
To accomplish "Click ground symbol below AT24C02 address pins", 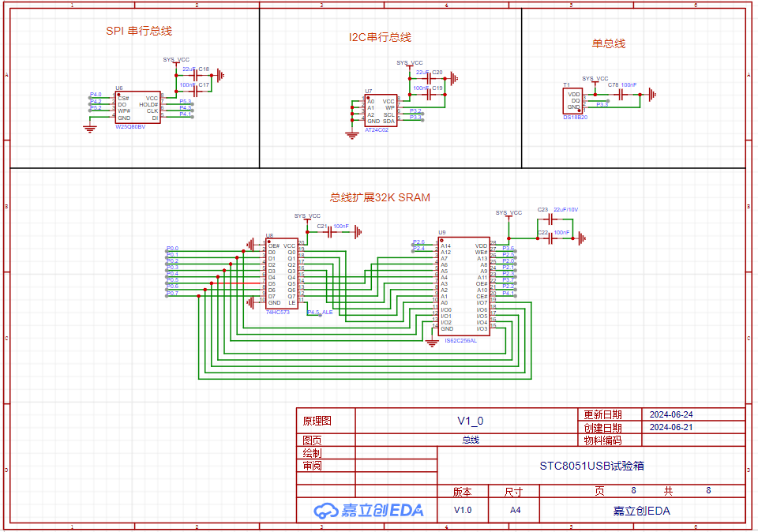I will pos(352,134).
